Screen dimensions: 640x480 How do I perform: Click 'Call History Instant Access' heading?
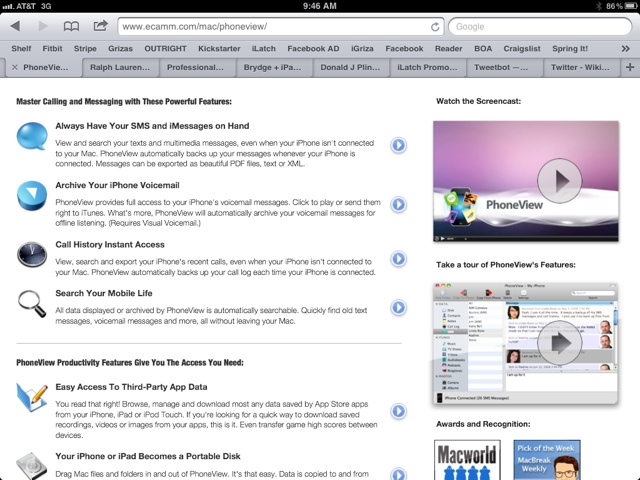pos(110,244)
